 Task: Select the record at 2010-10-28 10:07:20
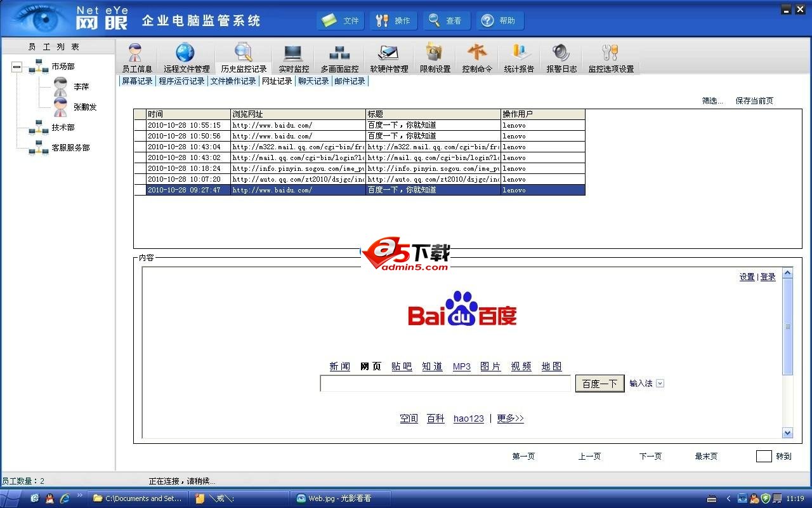coord(359,179)
